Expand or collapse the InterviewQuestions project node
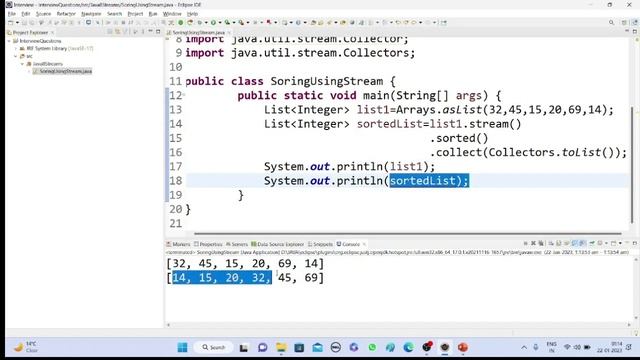640x360 pixels. coord(9,41)
